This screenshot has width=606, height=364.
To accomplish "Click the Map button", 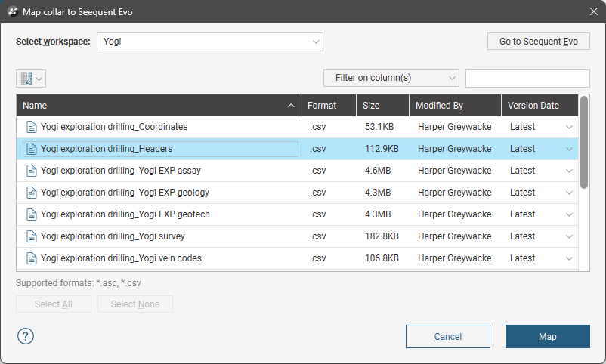I will click(x=547, y=337).
